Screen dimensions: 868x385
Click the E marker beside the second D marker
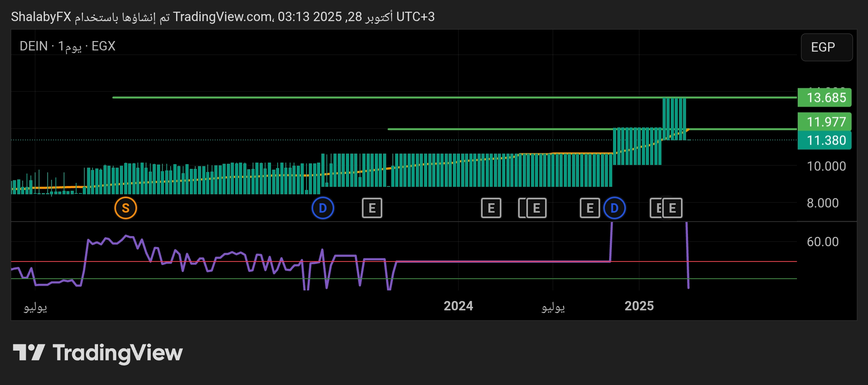[x=590, y=208]
